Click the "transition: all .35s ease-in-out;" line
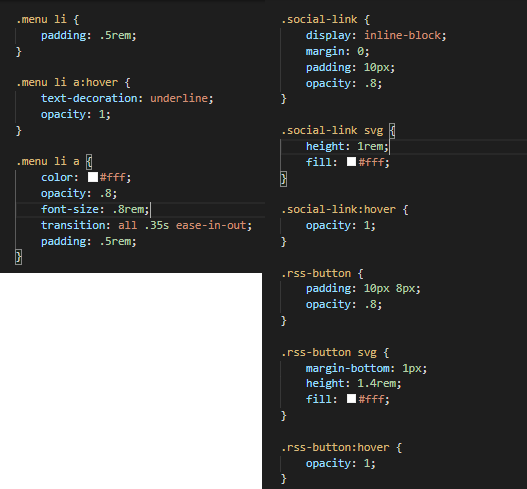The image size is (527, 489). coord(147,225)
